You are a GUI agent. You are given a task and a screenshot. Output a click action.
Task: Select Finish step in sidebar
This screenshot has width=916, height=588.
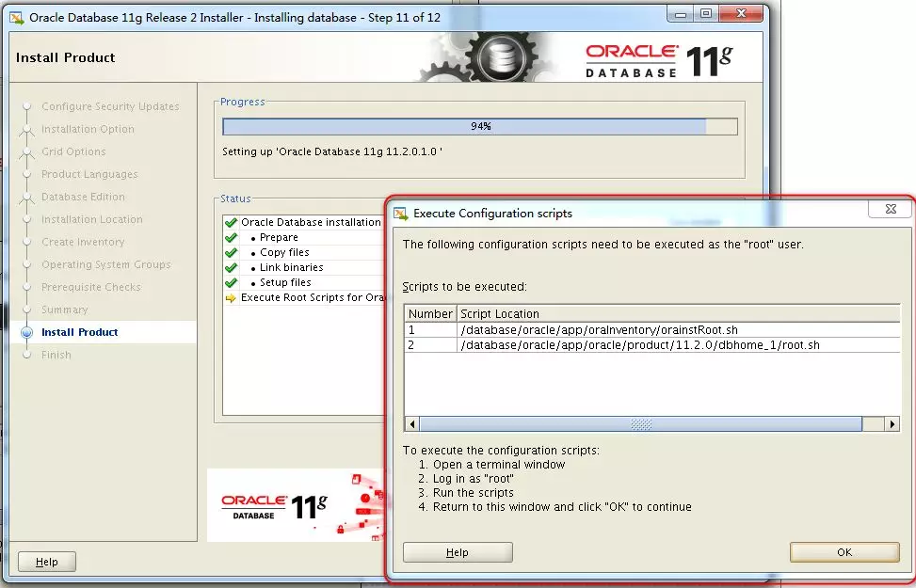point(56,355)
